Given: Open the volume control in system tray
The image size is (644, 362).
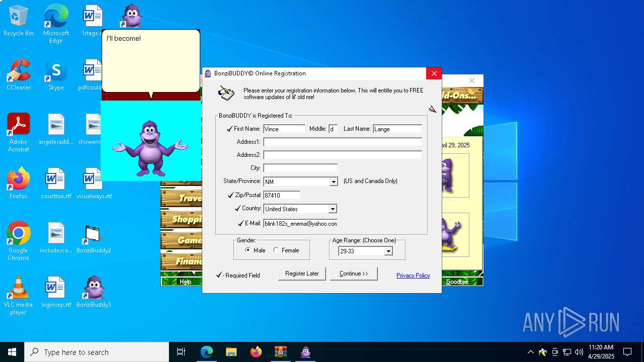Looking at the screenshot, I should [579, 352].
